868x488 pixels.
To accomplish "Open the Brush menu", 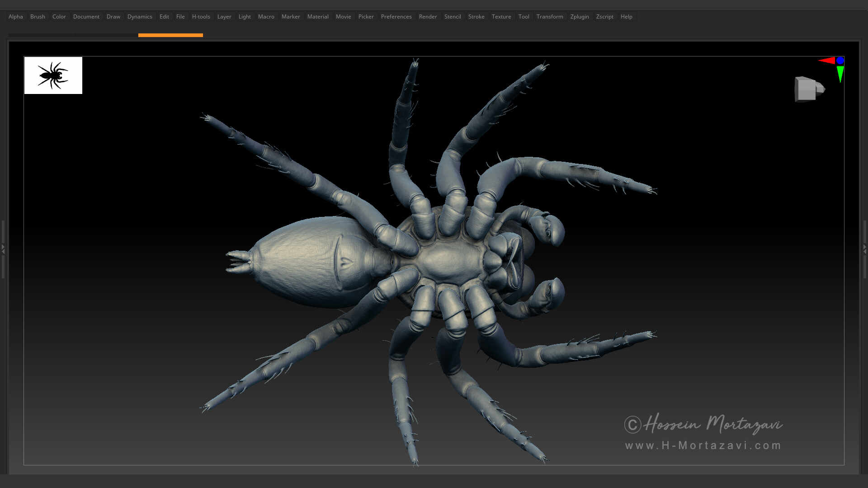I will pyautogui.click(x=38, y=16).
